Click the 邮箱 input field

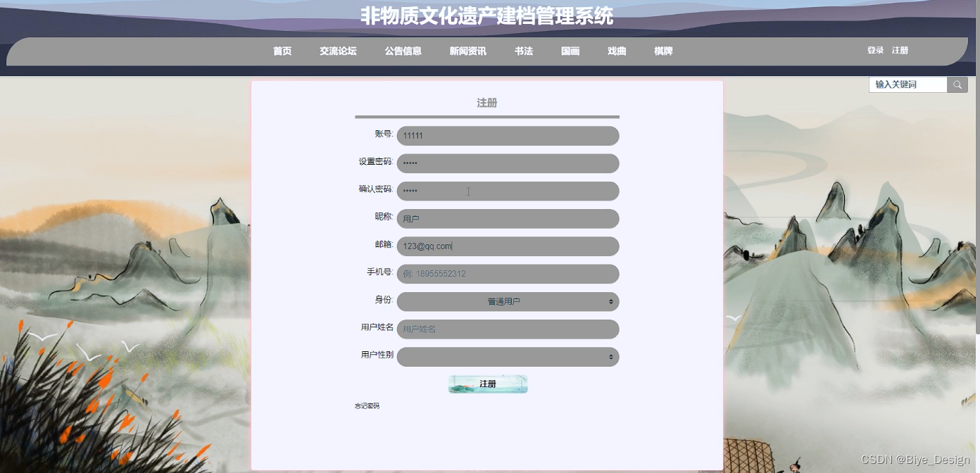[508, 246]
